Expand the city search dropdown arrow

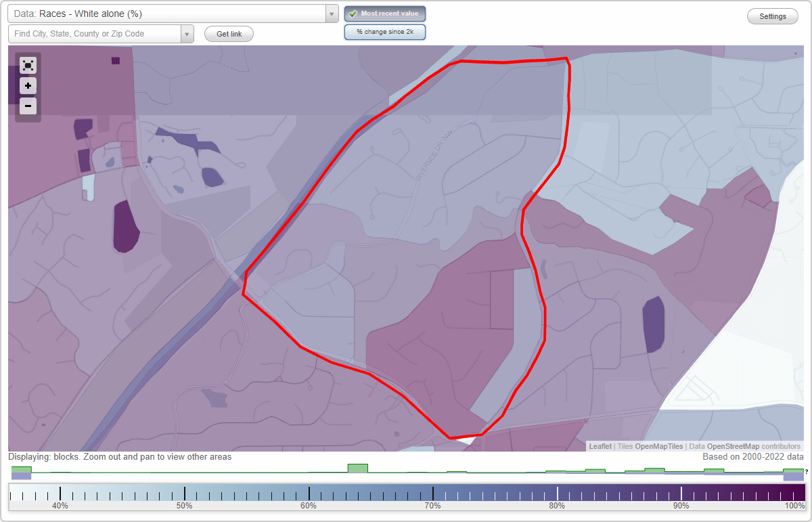pos(187,34)
